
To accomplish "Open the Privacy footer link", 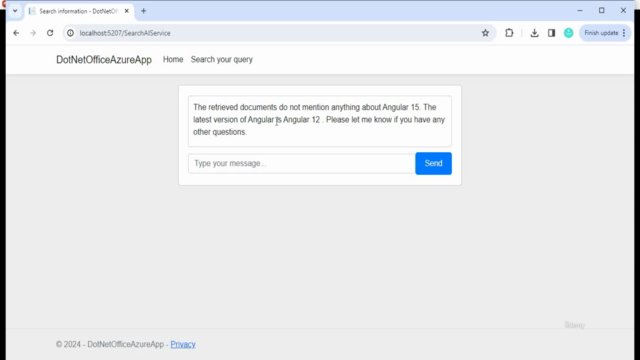I will tap(183, 344).
